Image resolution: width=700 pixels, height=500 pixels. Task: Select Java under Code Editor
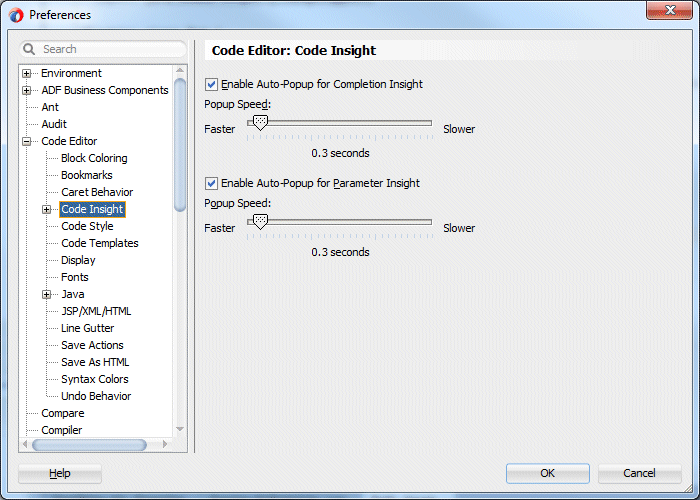click(73, 294)
